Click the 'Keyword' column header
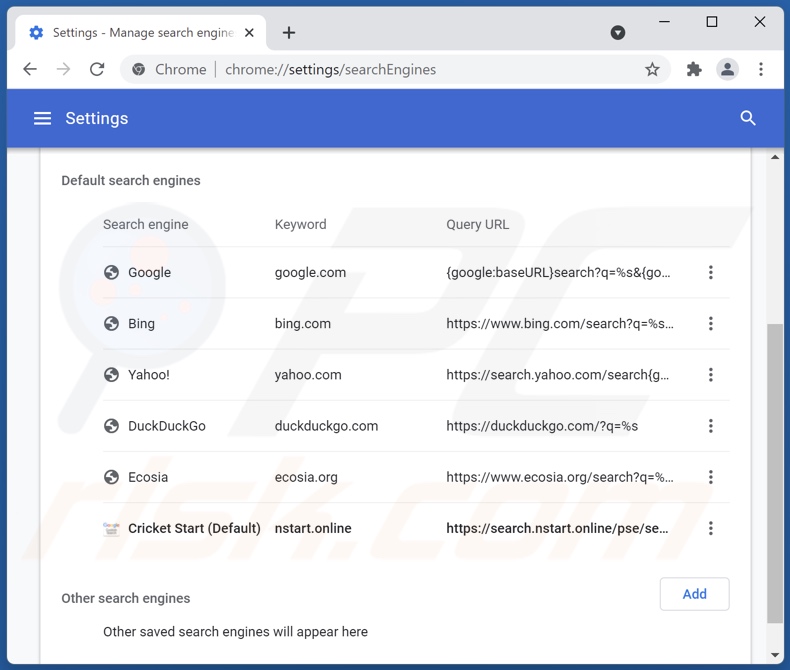Image resolution: width=790 pixels, height=670 pixels. point(300,224)
